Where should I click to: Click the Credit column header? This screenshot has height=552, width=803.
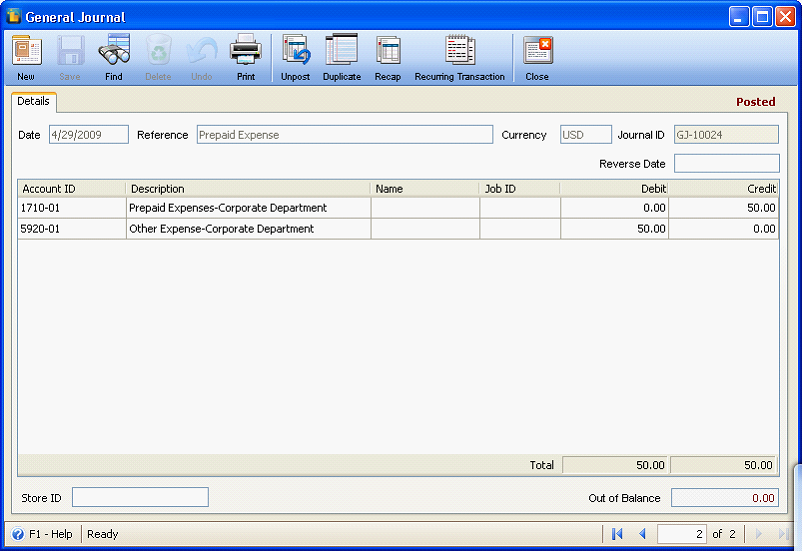723,189
